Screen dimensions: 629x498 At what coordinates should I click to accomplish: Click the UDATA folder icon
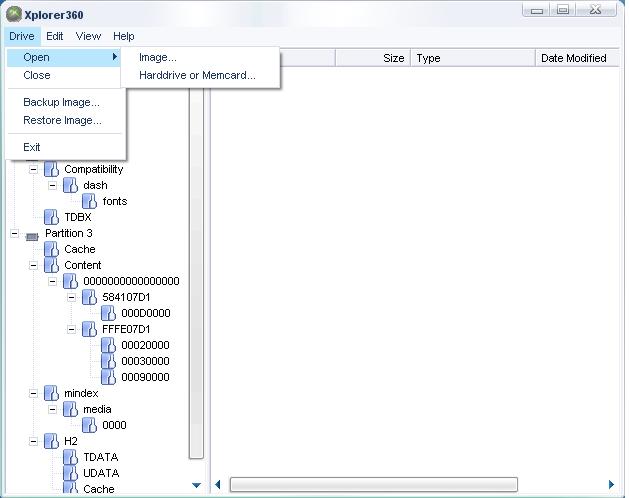click(71, 473)
